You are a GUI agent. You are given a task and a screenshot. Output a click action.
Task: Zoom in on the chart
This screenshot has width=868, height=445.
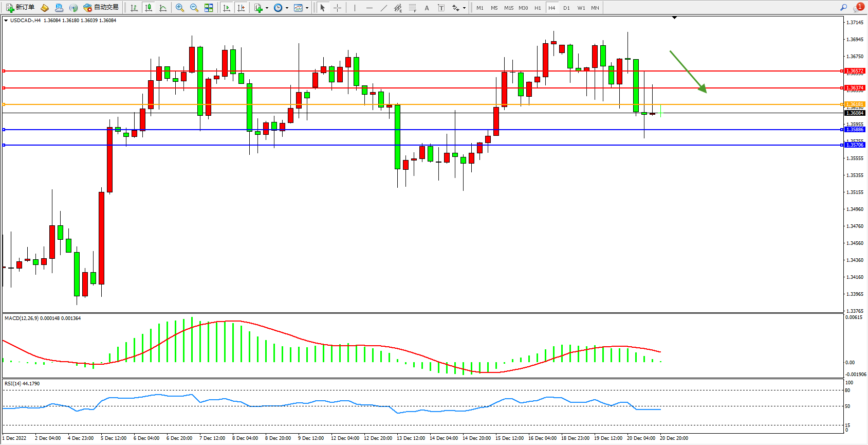(180, 8)
